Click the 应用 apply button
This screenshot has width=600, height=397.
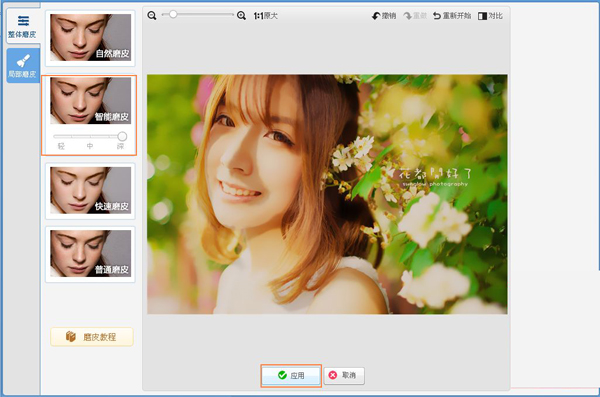pos(291,376)
